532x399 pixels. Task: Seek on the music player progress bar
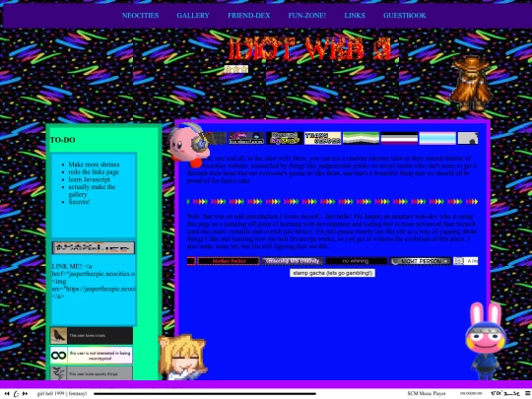point(205,394)
